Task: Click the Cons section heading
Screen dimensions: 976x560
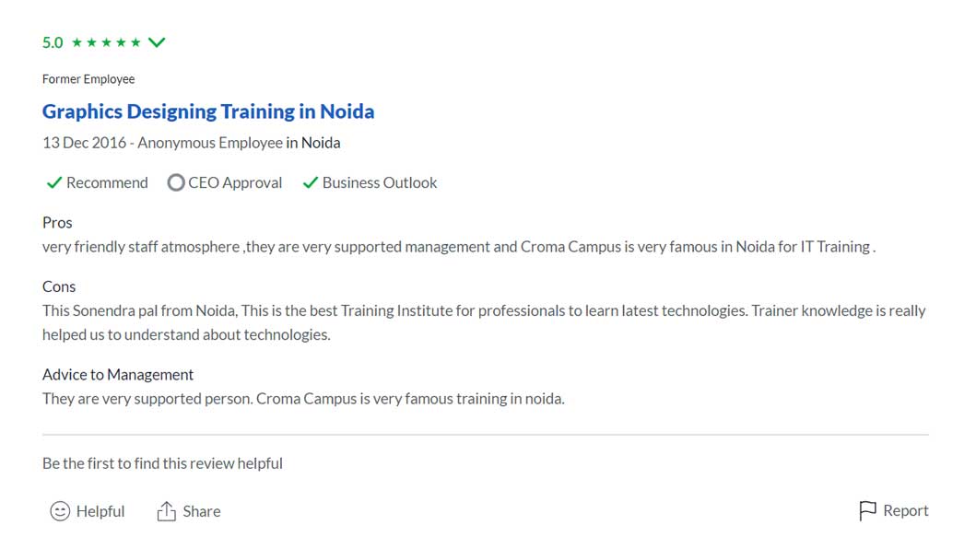Action: tap(59, 286)
